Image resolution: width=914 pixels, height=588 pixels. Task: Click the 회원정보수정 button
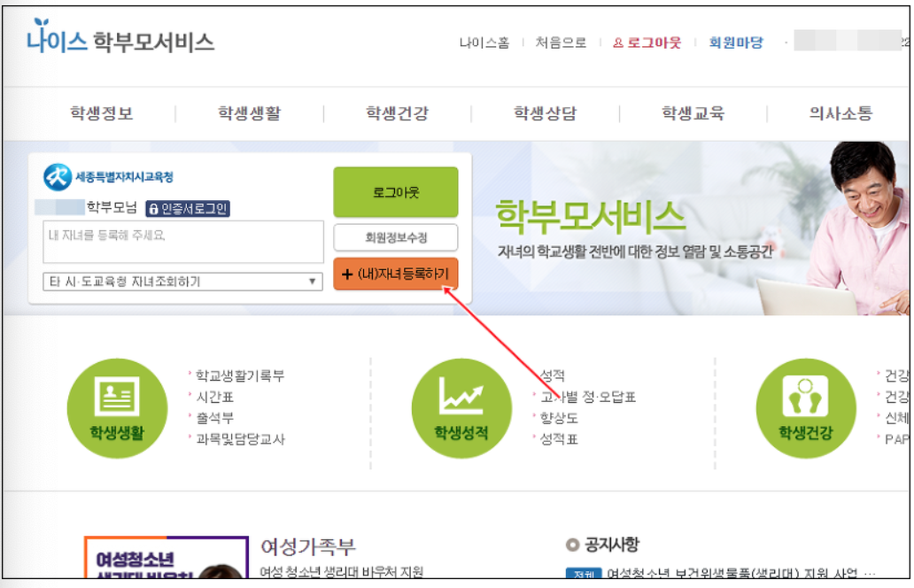[x=396, y=237]
